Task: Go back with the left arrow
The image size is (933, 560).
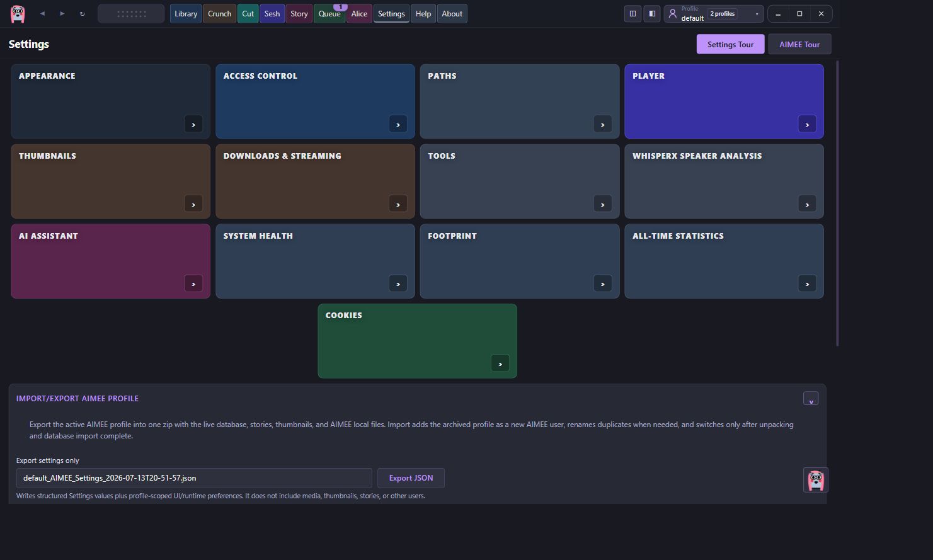Action: tap(42, 13)
